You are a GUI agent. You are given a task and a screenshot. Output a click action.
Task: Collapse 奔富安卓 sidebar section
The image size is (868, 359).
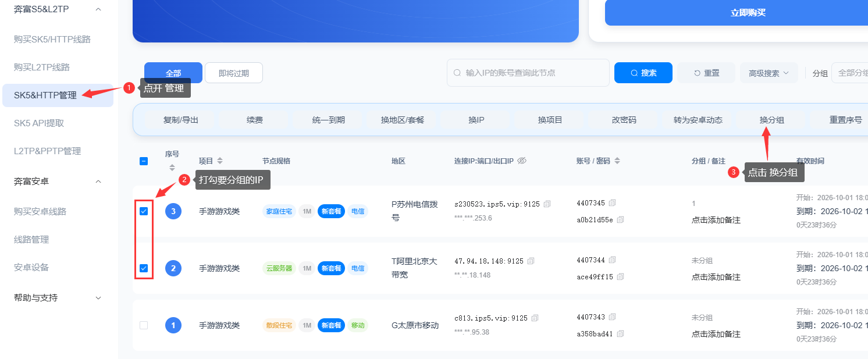click(98, 182)
